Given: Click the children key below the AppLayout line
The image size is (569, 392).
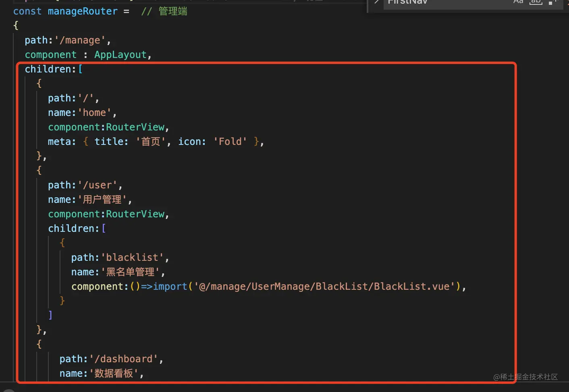Looking at the screenshot, I should [x=48, y=69].
